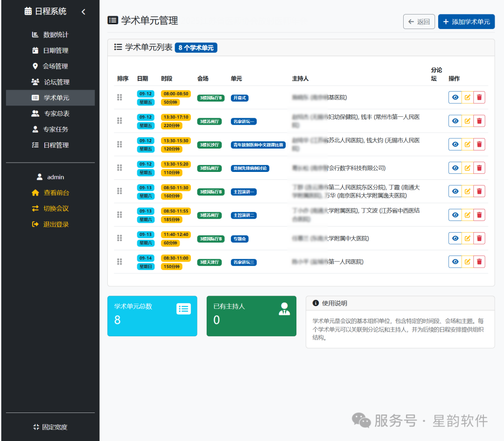This screenshot has width=504, height=441.
Task: Open 会场管理 in sidebar
Action: tap(50, 66)
